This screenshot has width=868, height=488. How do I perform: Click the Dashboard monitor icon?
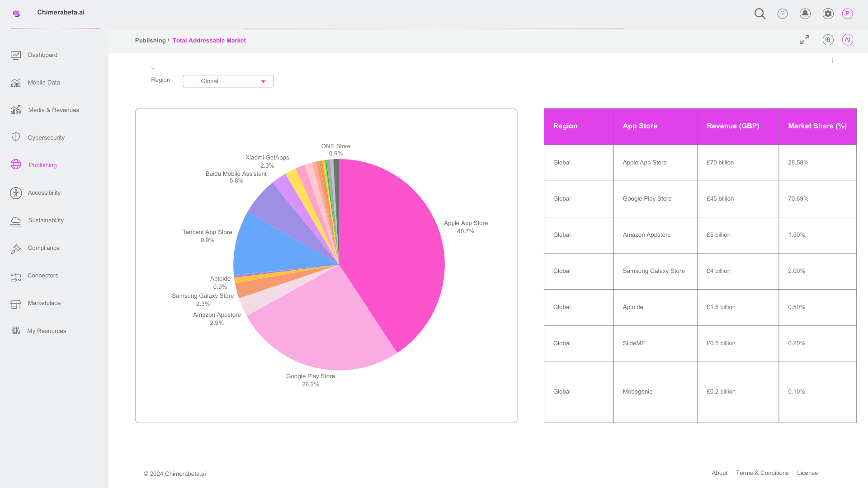point(16,55)
